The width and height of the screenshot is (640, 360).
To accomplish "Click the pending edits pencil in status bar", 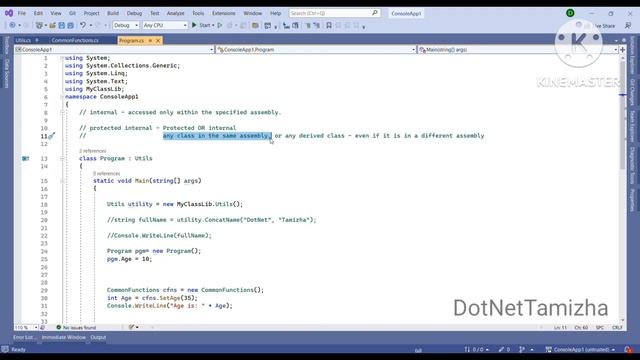I will pos(501,349).
